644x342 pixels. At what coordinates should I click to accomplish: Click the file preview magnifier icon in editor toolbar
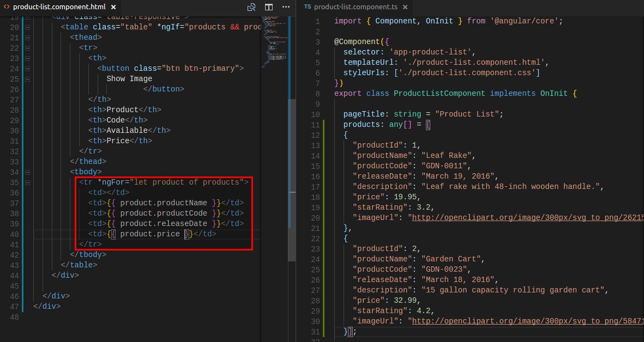(251, 7)
